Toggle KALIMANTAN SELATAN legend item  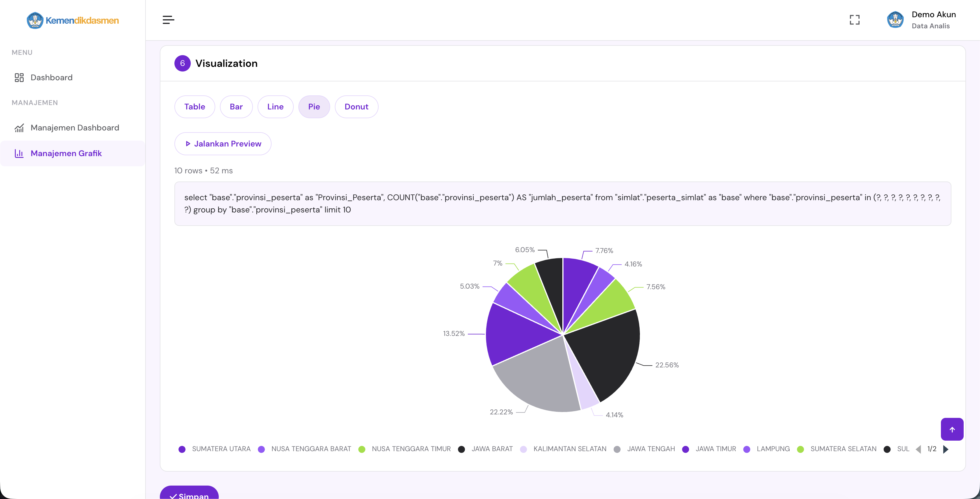coord(563,449)
